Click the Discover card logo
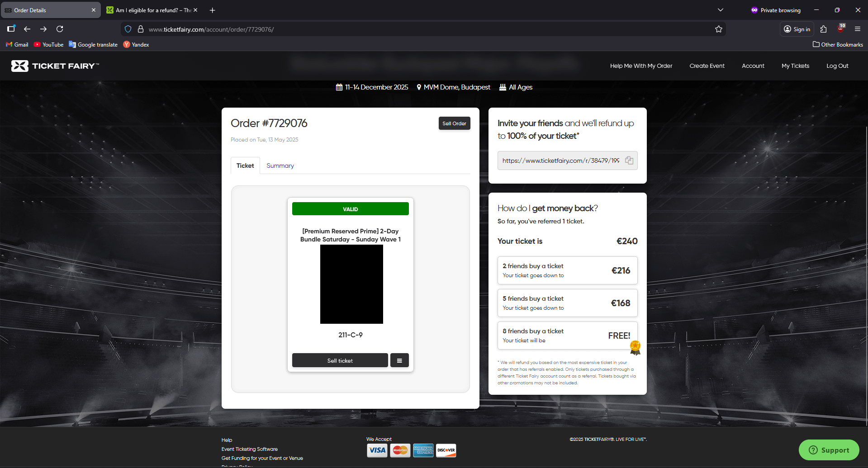Viewport: 868px width, 468px height. (x=446, y=450)
